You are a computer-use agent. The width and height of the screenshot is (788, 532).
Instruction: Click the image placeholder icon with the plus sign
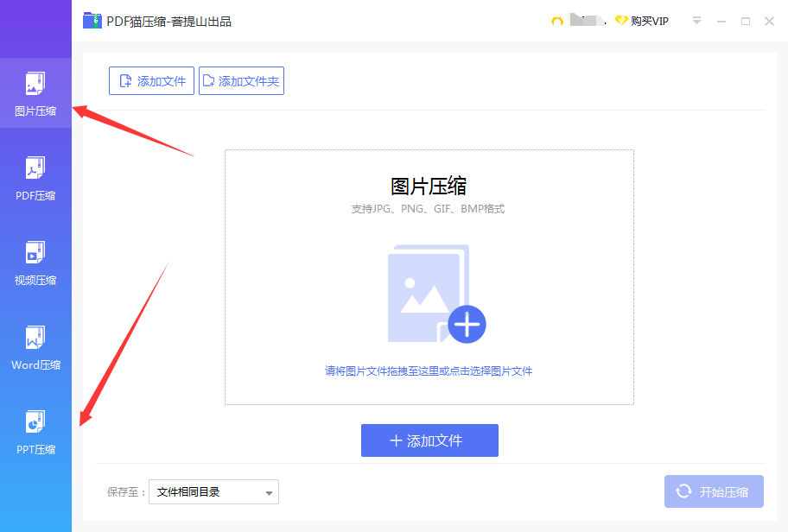436,294
